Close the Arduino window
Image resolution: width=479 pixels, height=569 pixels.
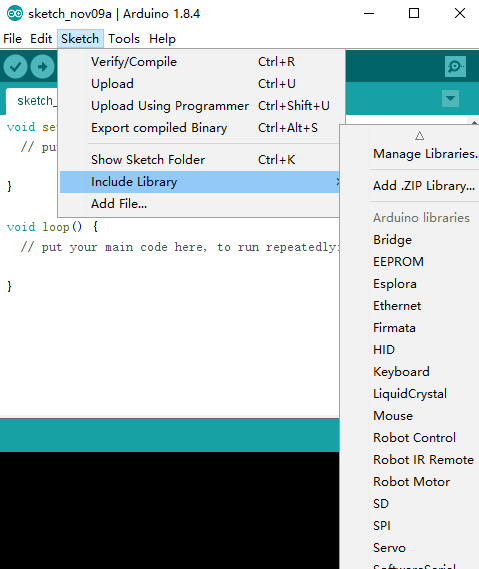tap(460, 14)
